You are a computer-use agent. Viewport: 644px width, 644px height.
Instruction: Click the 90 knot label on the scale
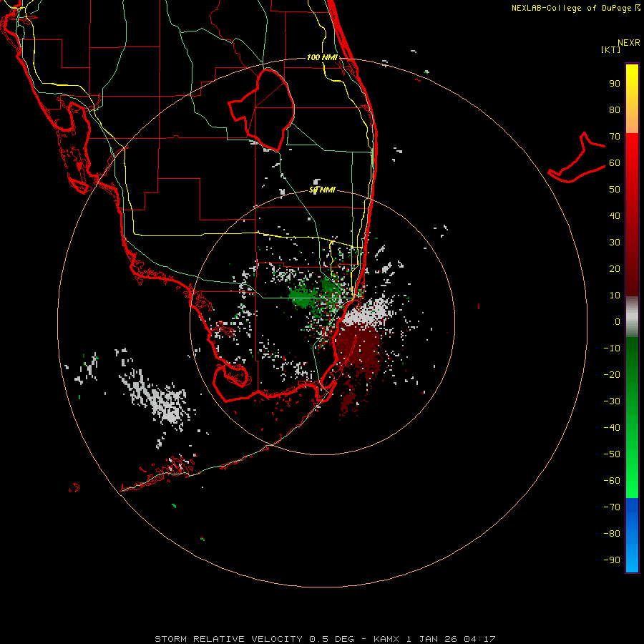(615, 84)
